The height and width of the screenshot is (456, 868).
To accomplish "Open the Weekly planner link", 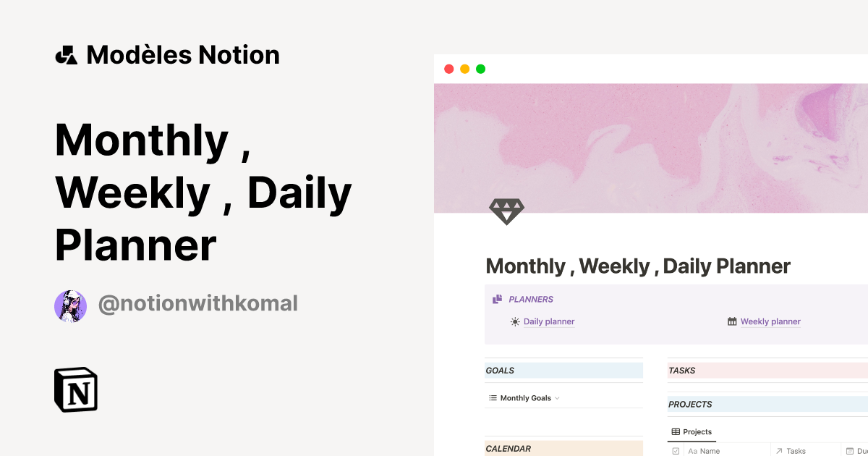I will [771, 321].
